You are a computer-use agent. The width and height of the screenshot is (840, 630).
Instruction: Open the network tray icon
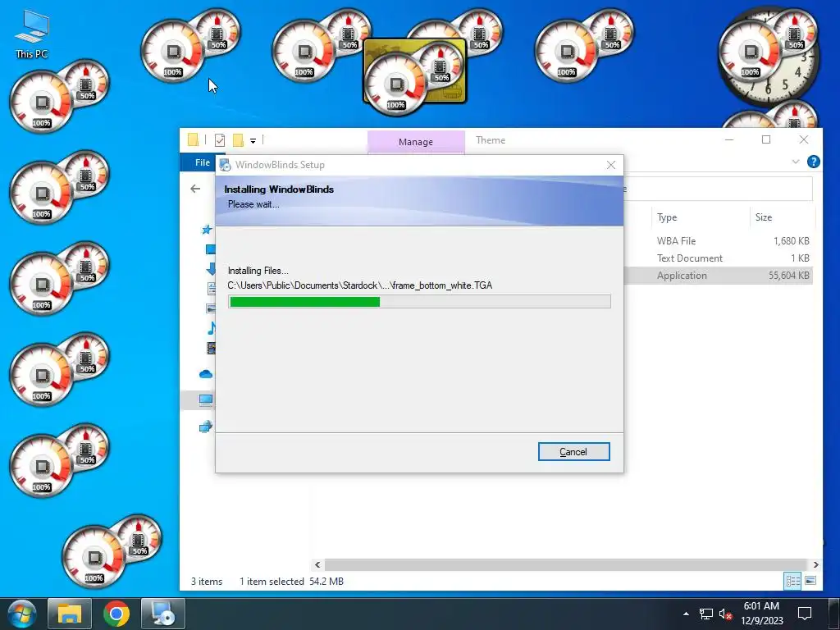pos(706,614)
